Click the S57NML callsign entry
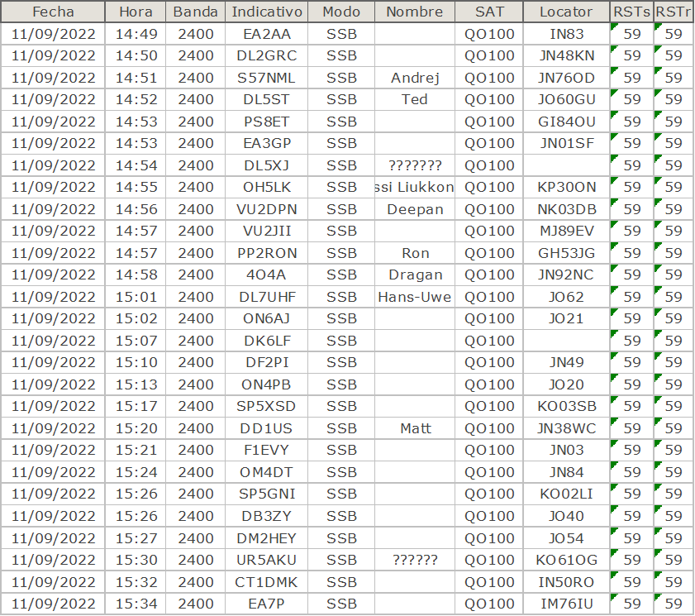 click(266, 78)
